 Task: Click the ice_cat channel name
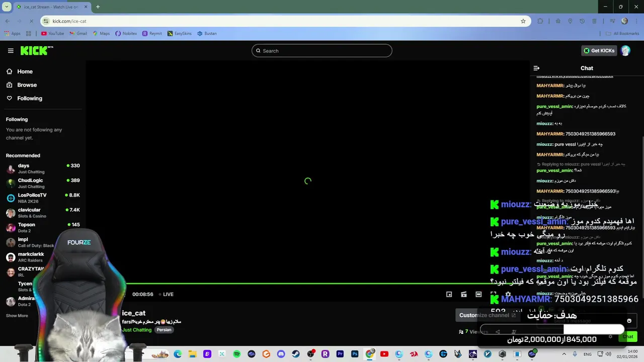tap(133, 313)
